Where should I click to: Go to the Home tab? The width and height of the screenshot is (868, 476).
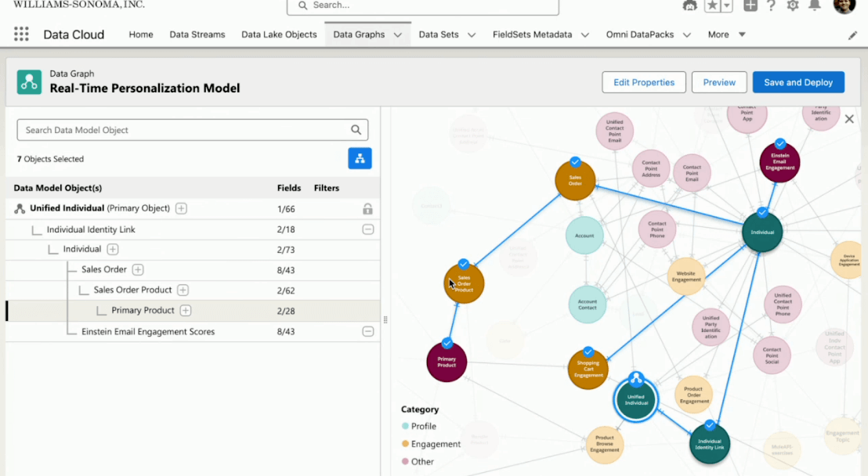tap(140, 34)
